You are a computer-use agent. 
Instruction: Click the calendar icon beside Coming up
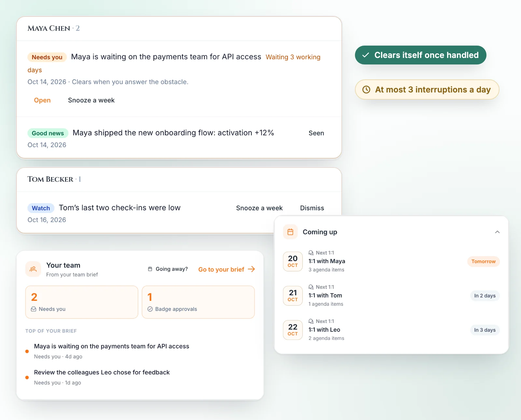(290, 232)
